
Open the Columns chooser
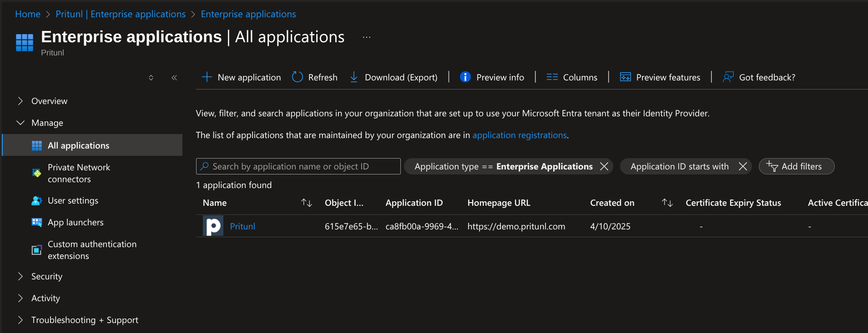572,77
